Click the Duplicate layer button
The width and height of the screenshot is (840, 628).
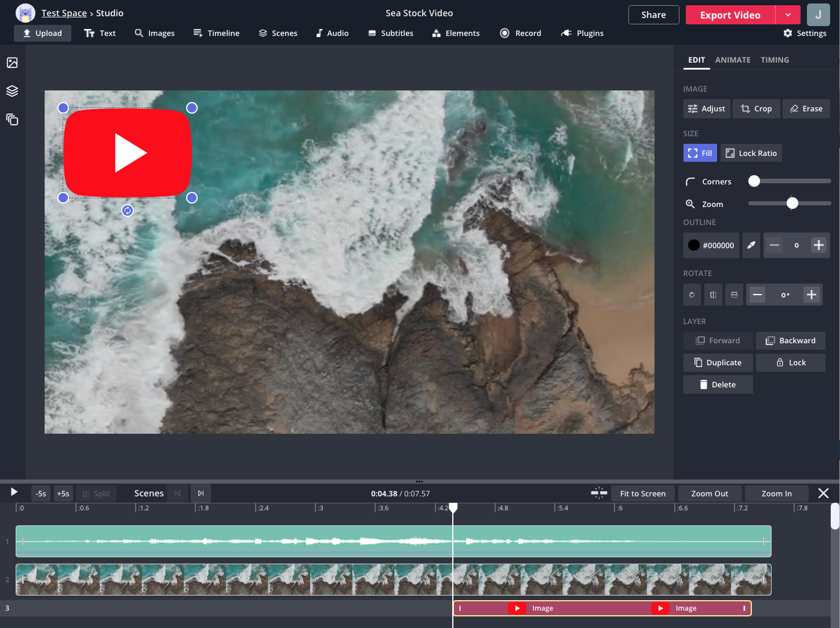coord(718,362)
